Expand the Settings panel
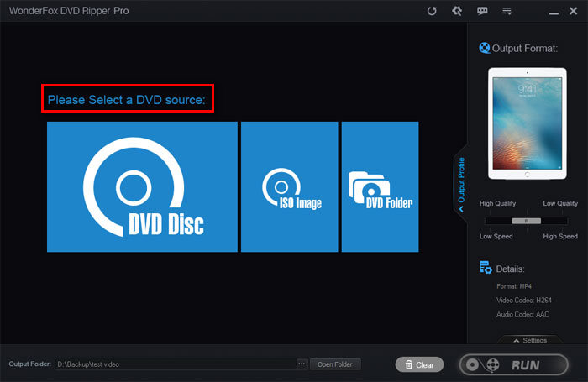The image size is (588, 382). click(x=530, y=340)
